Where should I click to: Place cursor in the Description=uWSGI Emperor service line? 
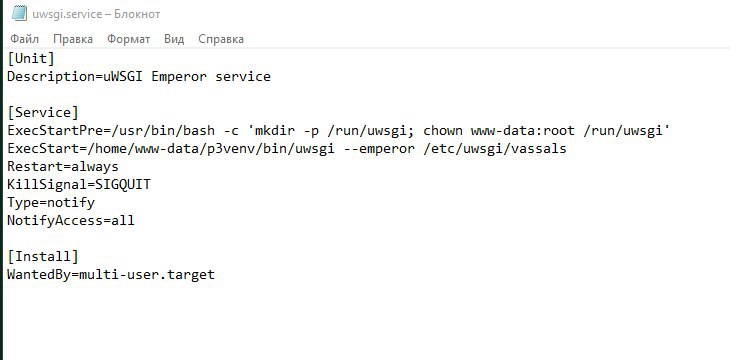[x=139, y=76]
